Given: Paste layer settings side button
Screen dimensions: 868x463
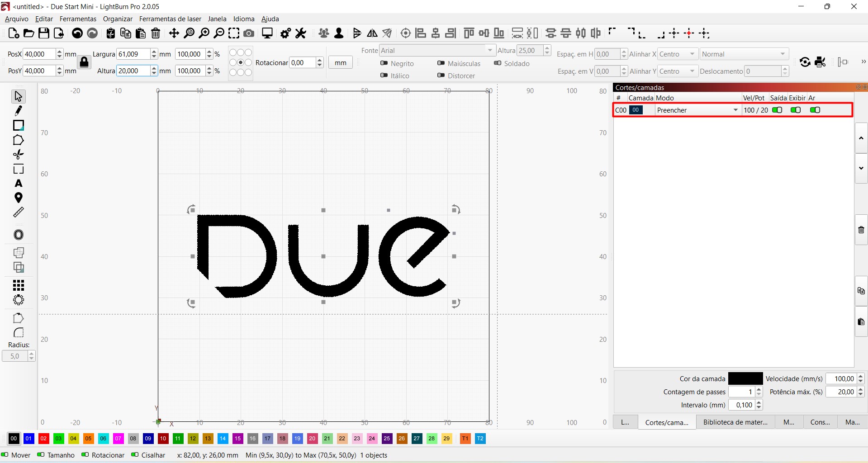Looking at the screenshot, I should tap(861, 321).
